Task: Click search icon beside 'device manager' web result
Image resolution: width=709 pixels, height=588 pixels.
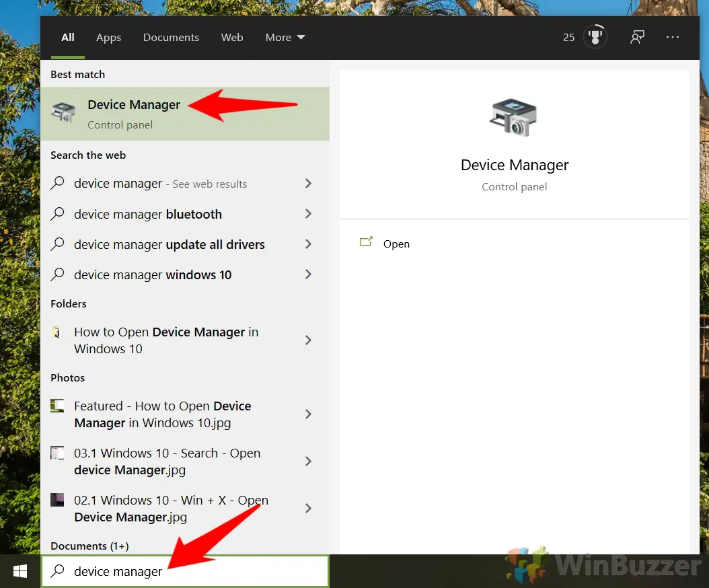Action: pyautogui.click(x=57, y=183)
